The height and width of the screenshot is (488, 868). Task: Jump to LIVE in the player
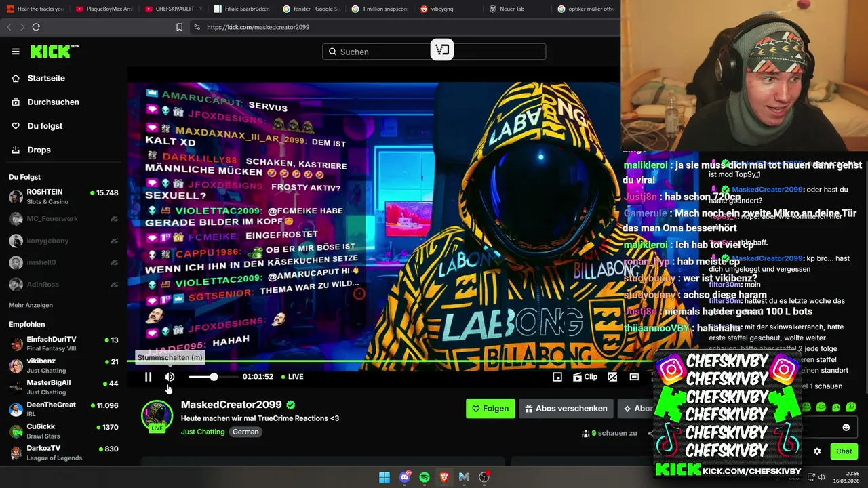[292, 377]
